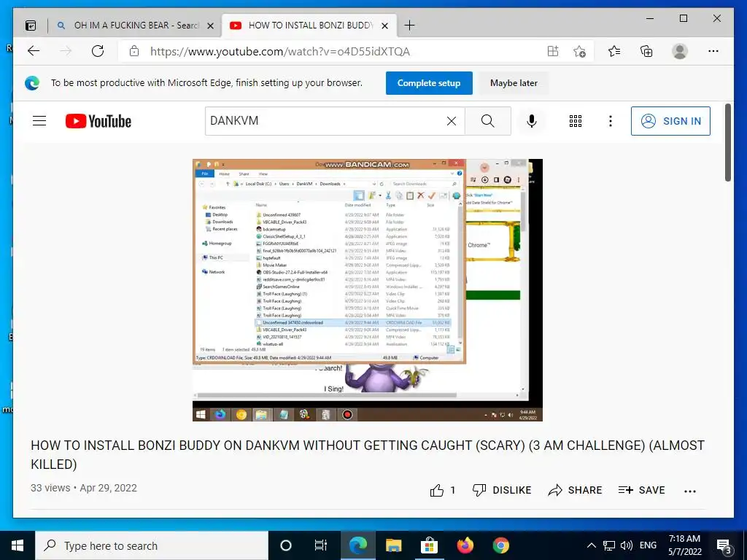Search with your voice microphone

(x=532, y=121)
